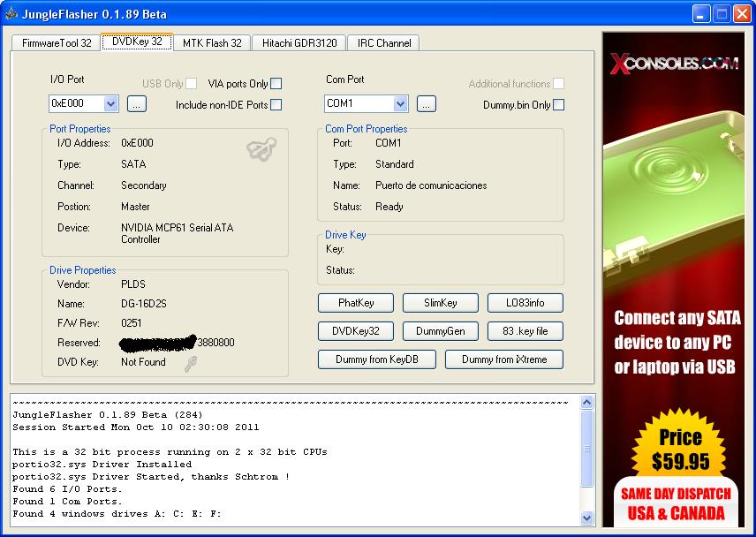Click Dummy from KeyDB button

(377, 359)
